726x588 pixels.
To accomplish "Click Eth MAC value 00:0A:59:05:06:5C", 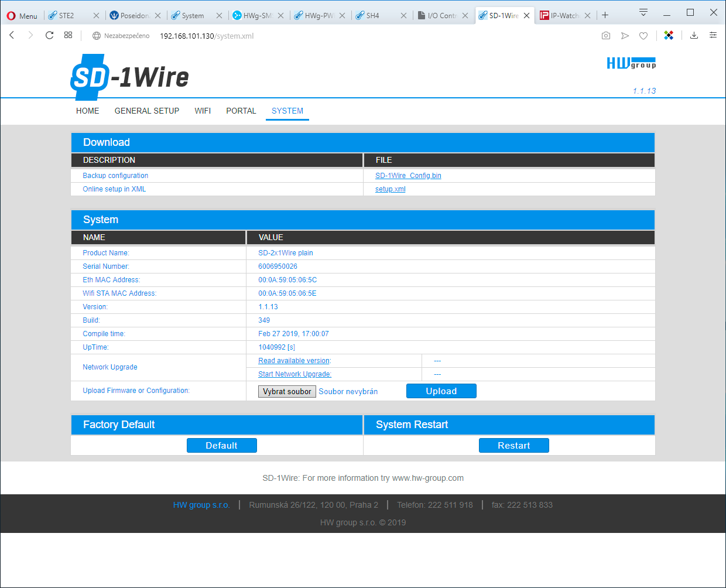I will click(287, 280).
